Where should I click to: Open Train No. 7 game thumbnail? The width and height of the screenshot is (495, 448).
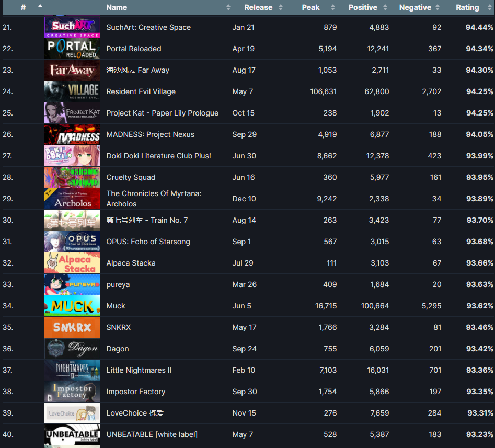coord(72,221)
